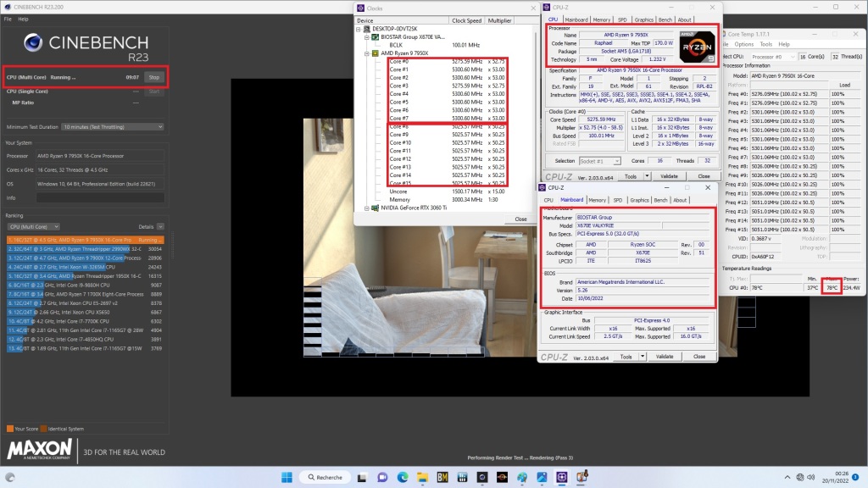Click the Recherche taskbar search box

coord(325,477)
